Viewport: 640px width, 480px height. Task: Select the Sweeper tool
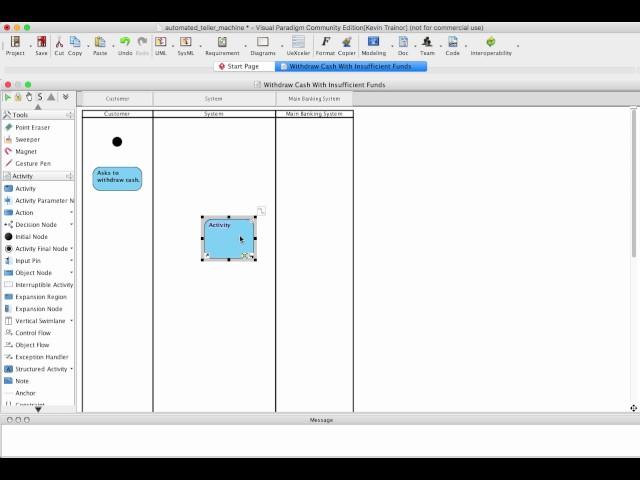(x=27, y=140)
